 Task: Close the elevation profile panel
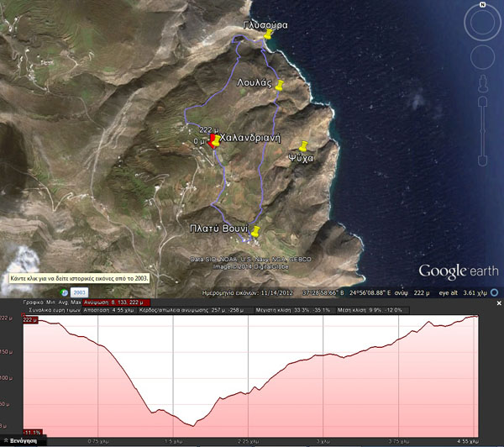pos(499,303)
